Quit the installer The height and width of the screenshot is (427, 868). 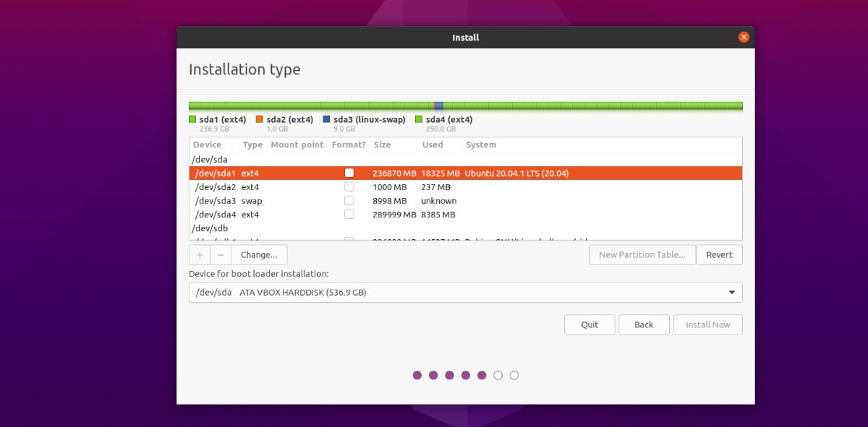pos(590,324)
